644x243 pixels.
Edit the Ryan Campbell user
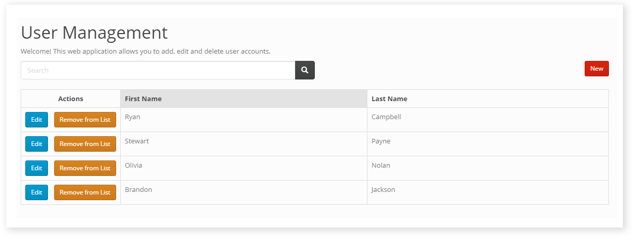pos(37,120)
